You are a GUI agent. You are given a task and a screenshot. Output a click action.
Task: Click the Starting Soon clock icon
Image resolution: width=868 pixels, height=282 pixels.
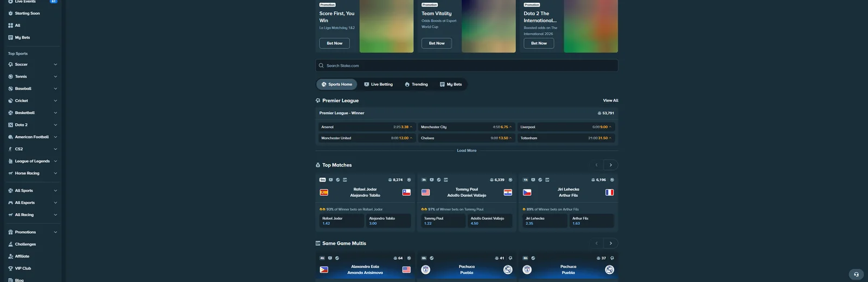10,13
